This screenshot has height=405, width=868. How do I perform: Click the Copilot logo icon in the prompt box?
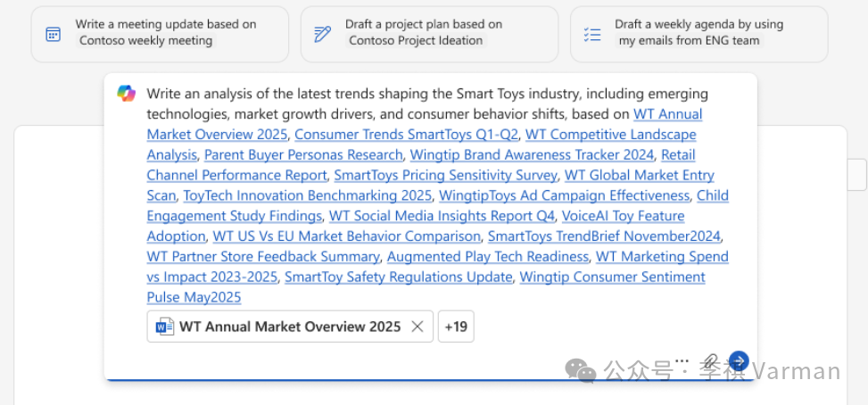[x=126, y=94]
